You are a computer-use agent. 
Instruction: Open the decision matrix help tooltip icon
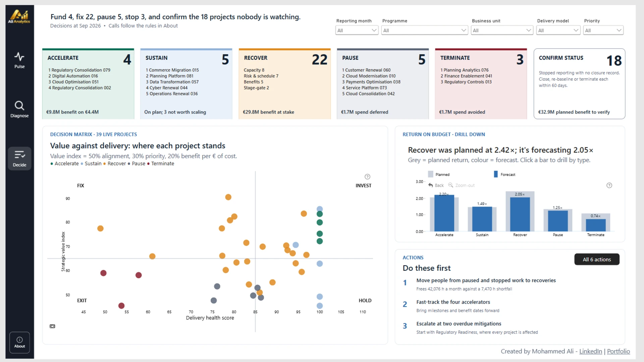(x=367, y=177)
